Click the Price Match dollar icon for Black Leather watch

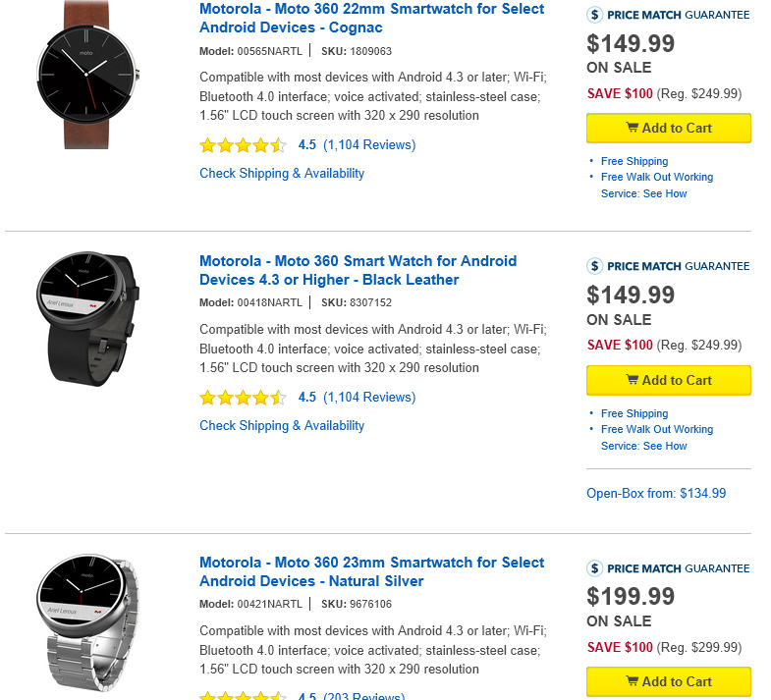click(x=594, y=266)
